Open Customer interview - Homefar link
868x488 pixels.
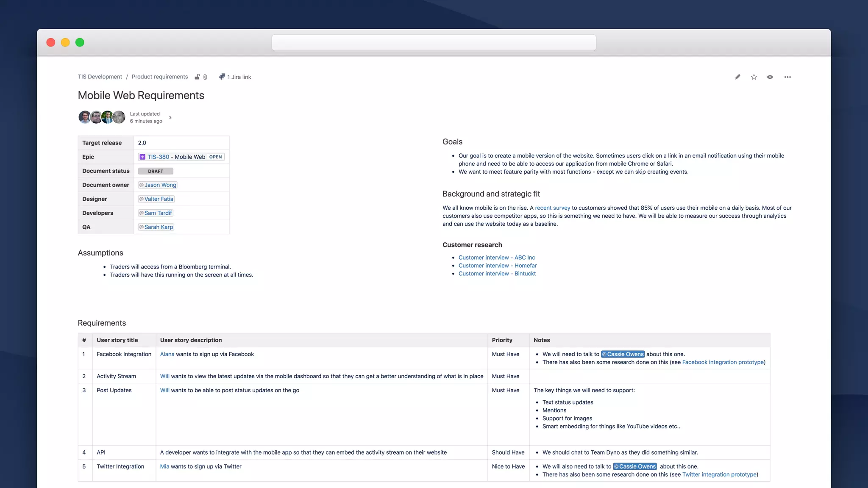click(x=497, y=266)
